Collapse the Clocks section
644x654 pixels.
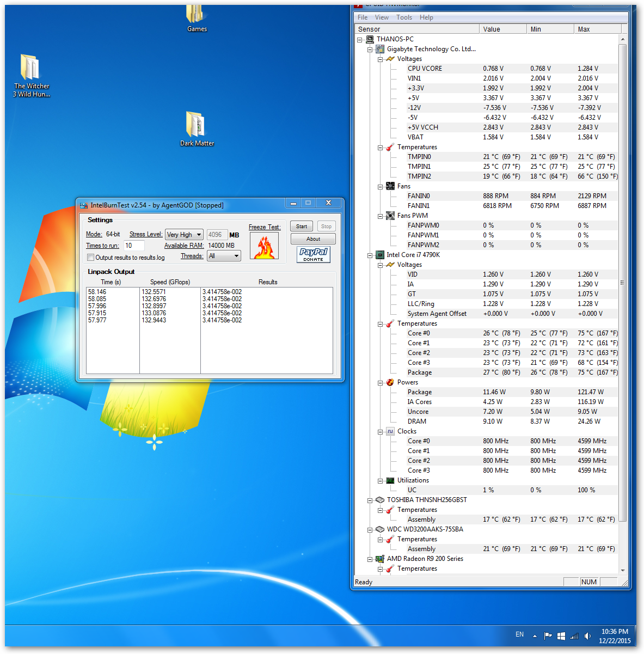point(381,431)
